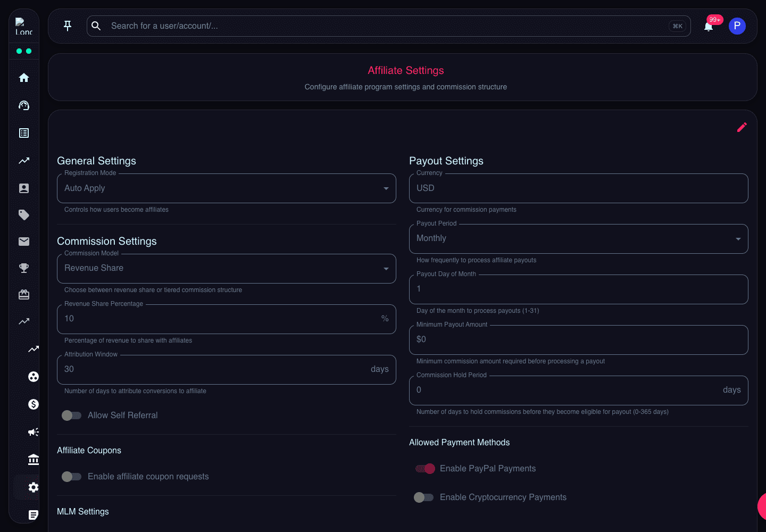Click the green status dots in the sidebar
Screen dimensions: 766x532
(x=24, y=51)
